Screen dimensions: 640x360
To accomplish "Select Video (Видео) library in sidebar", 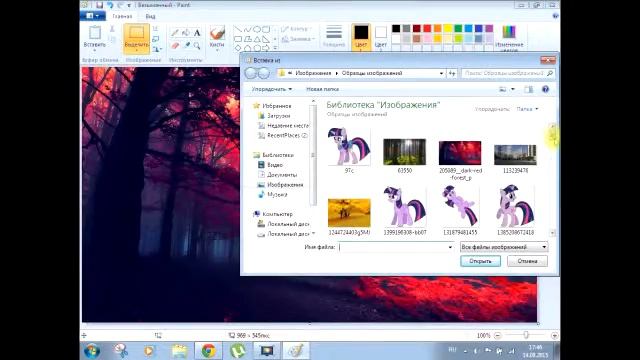I will tap(275, 165).
